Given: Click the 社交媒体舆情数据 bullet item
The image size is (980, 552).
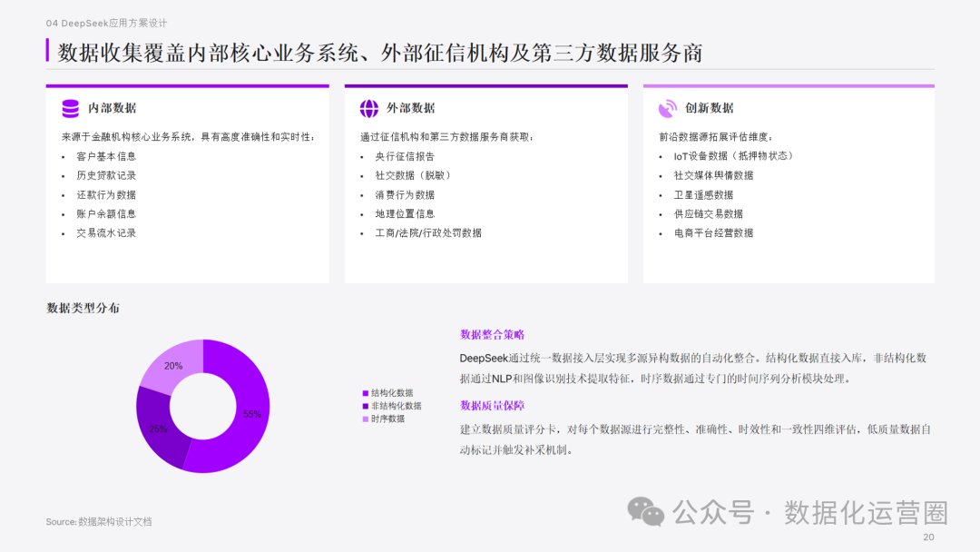Looking at the screenshot, I should click(x=713, y=175).
